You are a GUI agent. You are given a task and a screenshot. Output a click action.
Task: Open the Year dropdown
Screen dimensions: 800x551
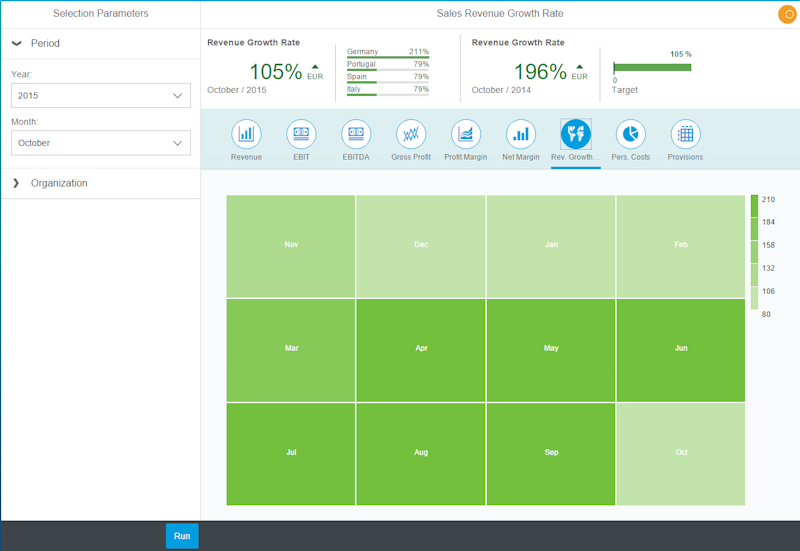(x=100, y=95)
